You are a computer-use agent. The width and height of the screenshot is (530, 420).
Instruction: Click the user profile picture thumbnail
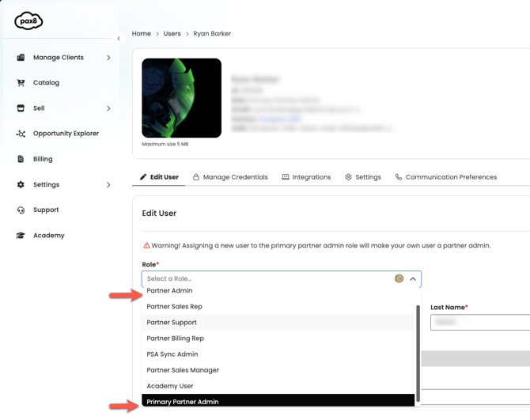pyautogui.click(x=181, y=98)
